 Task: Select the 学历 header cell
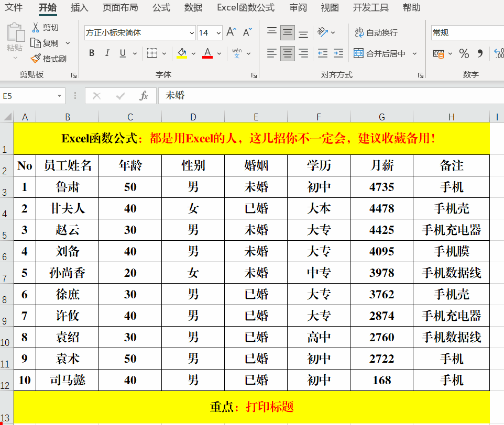[x=319, y=165]
